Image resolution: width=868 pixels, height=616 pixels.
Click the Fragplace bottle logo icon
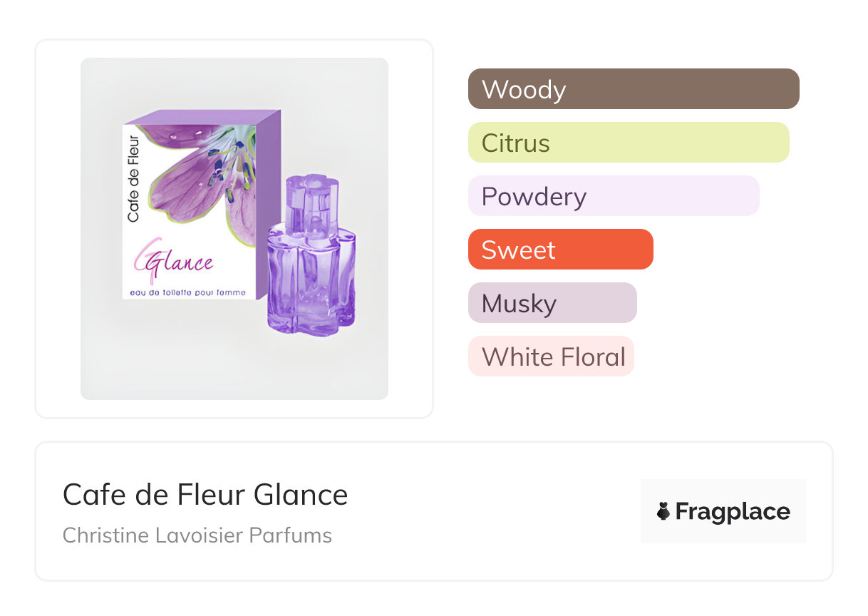663,511
